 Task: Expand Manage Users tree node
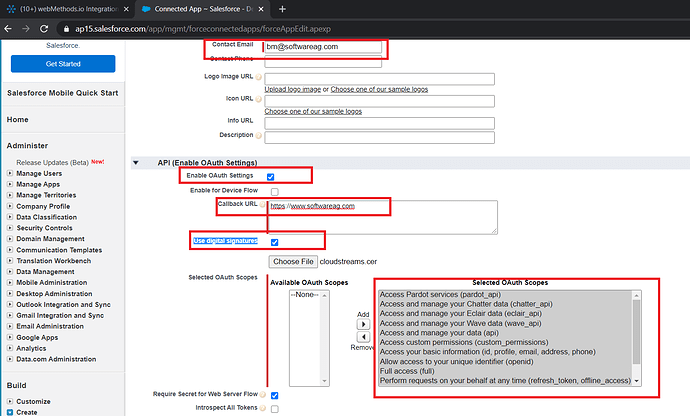pos(10,173)
